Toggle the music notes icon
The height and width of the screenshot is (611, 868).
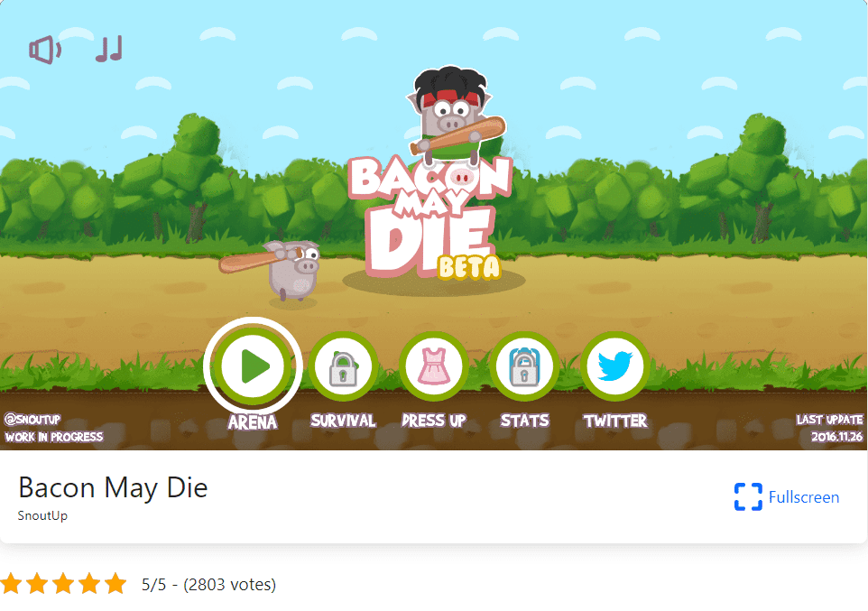pyautogui.click(x=109, y=49)
